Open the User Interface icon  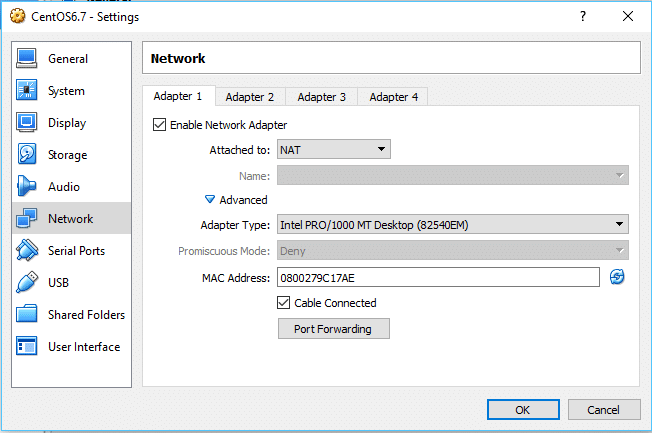point(28,347)
